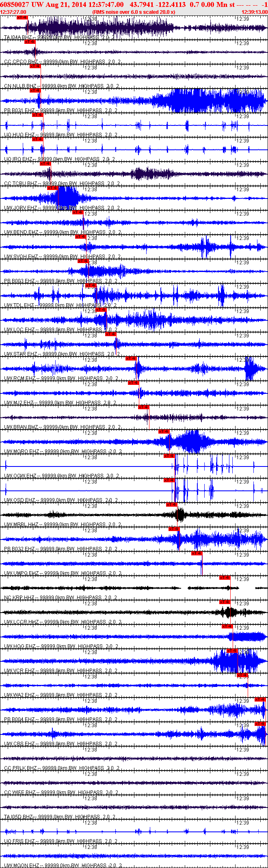This screenshot has width=268, height=868.
Task: Click the end time 12:39:13.00 label
Action: (255, 12)
